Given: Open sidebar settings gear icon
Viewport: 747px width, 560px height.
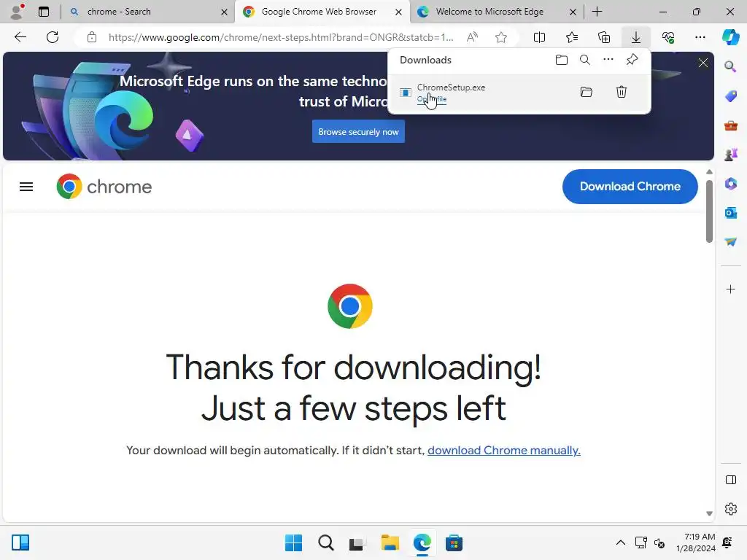Looking at the screenshot, I should [x=731, y=509].
